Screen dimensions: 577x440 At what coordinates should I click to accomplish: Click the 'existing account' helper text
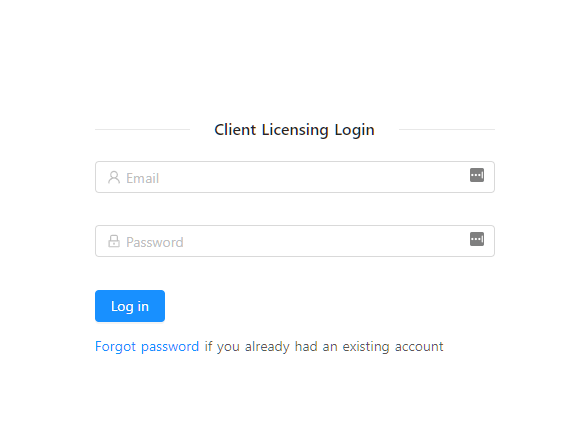click(393, 347)
